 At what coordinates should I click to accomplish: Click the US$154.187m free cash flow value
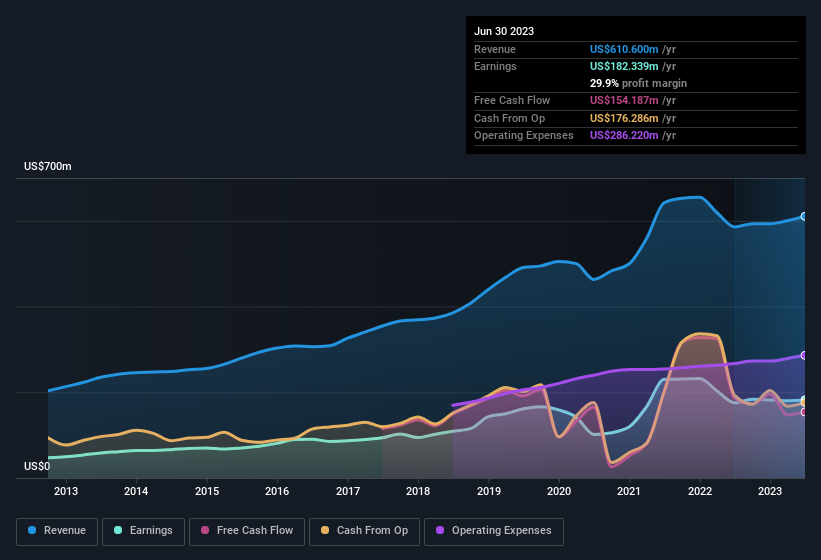(624, 100)
